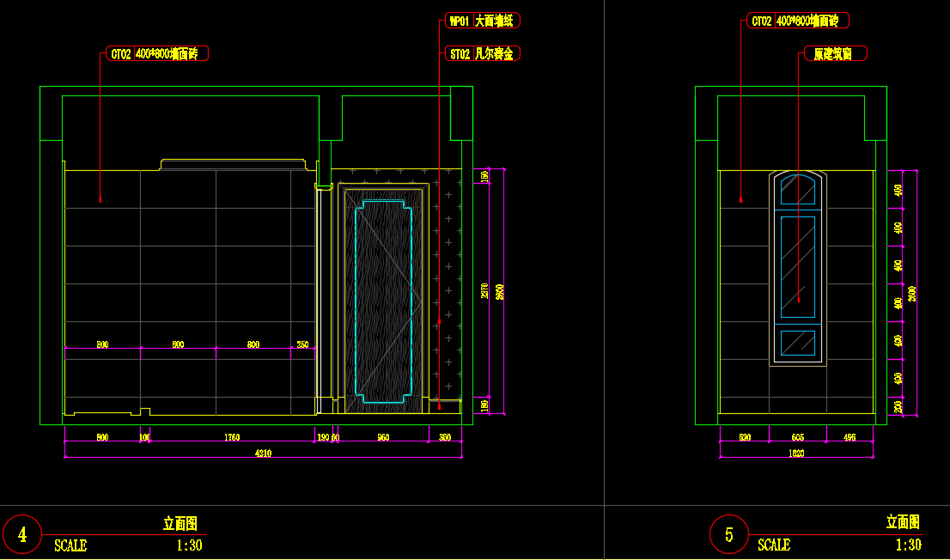
Task: Select the 4210 overall width dimension
Action: point(263,453)
